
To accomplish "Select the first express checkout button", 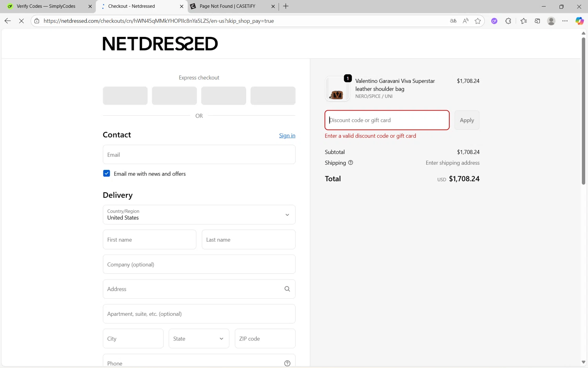I will tap(125, 96).
